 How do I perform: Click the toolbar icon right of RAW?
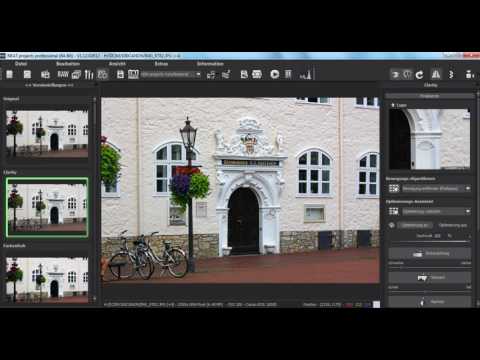pos(76,74)
